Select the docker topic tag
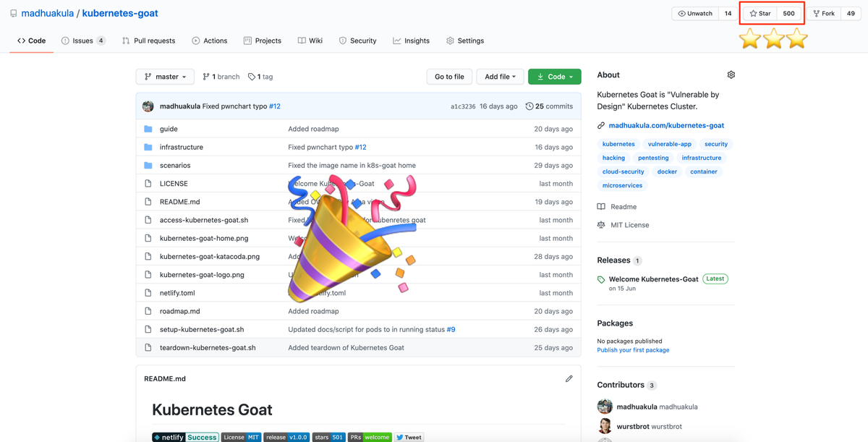The width and height of the screenshot is (868, 442). 667,171
